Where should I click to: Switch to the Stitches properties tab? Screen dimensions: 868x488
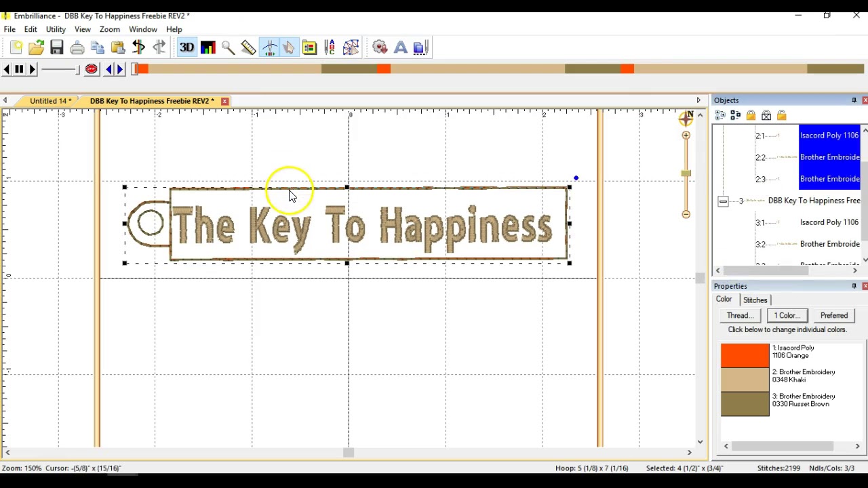755,300
